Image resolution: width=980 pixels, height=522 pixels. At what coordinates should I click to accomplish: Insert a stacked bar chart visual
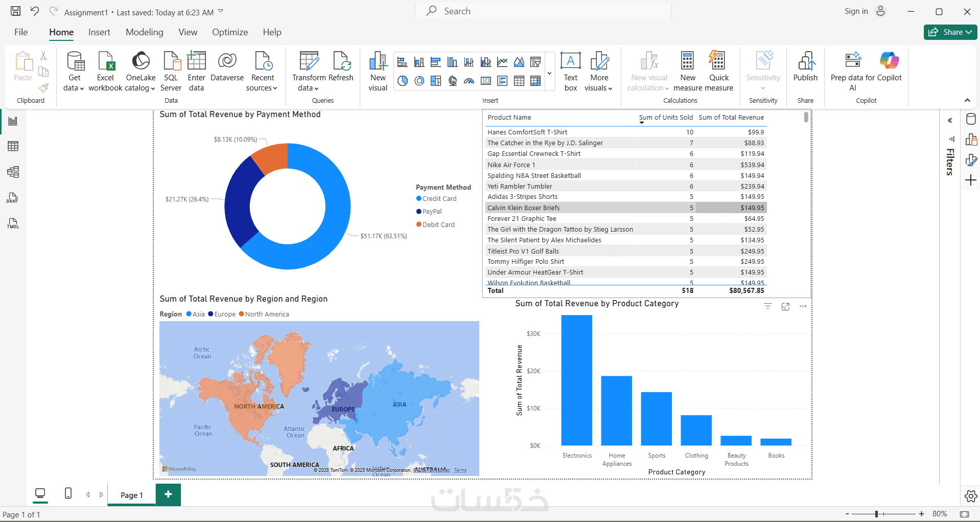403,62
